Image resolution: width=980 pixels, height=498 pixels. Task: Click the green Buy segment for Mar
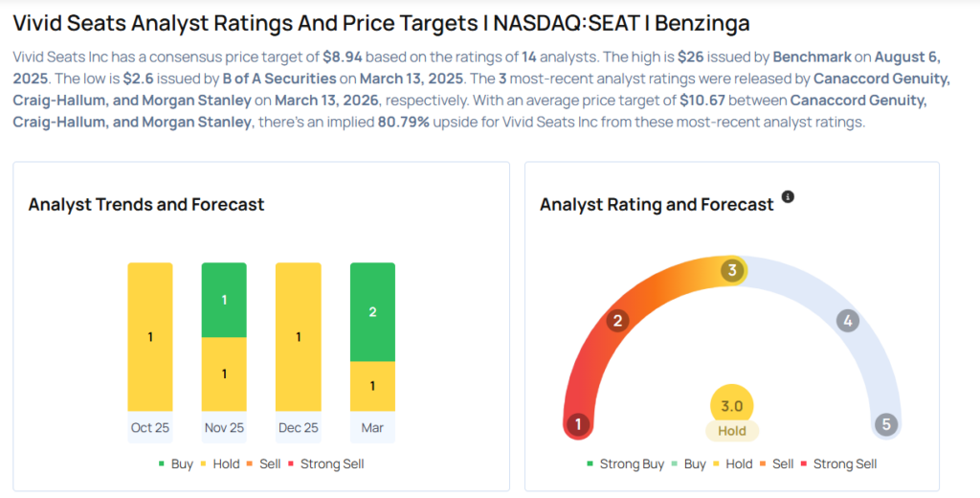point(372,311)
